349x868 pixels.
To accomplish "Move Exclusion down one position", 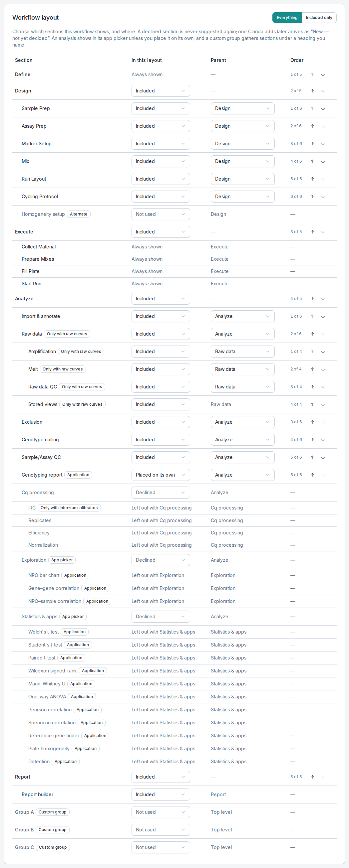I will point(323,422).
